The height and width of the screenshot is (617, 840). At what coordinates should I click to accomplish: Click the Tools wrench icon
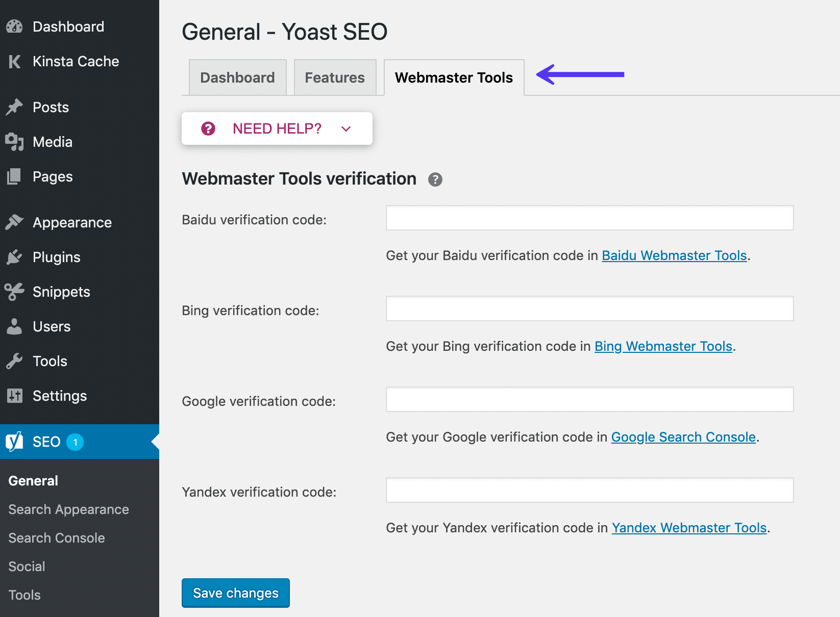pos(15,361)
